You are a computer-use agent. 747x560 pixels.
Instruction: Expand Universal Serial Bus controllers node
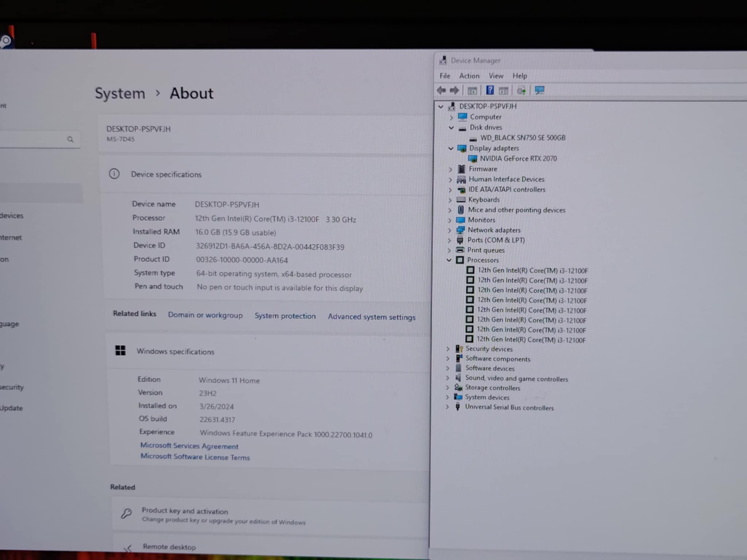coord(447,407)
